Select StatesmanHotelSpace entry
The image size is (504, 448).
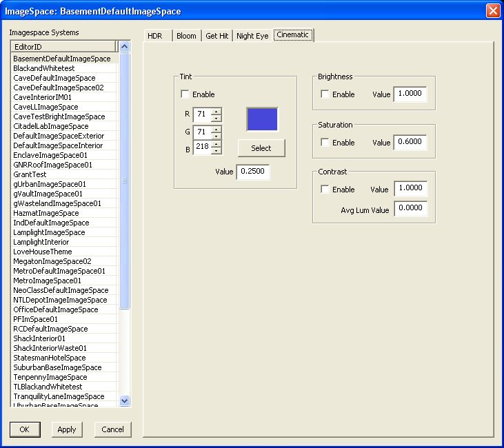[x=63, y=358]
